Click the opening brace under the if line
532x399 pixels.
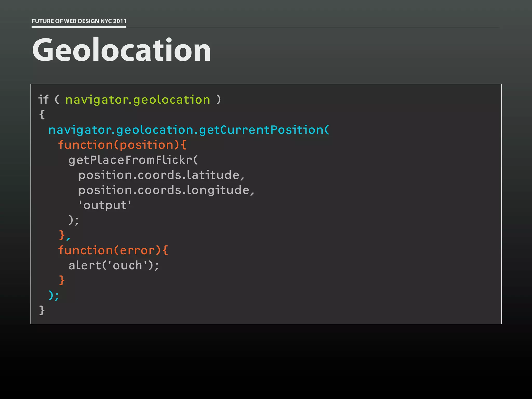[x=42, y=115]
